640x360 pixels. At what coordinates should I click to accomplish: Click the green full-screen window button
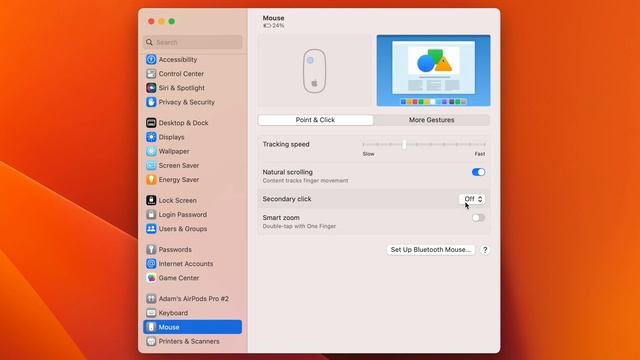(x=172, y=21)
